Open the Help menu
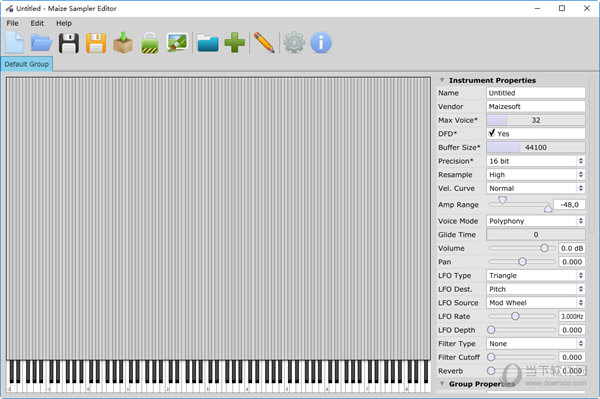This screenshot has height=399, width=600. point(64,23)
